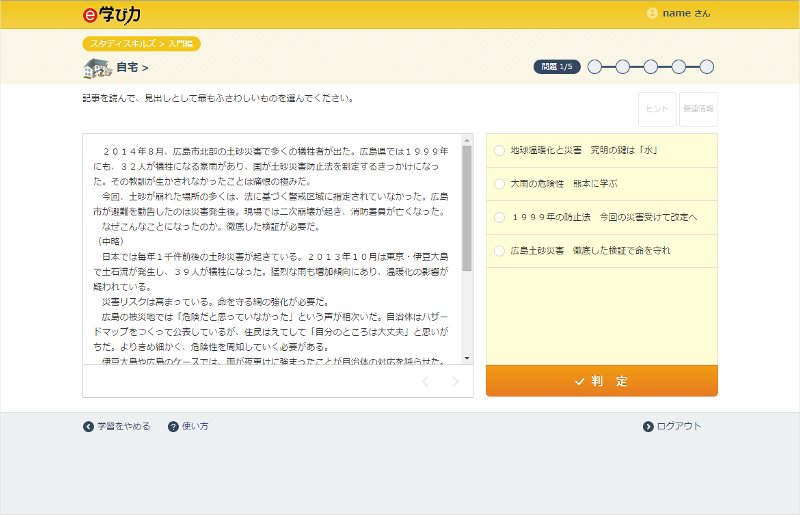The width and height of the screenshot is (800, 515).
Task: Choose the answer starting with 1999年の防止法
Action: click(x=500, y=217)
